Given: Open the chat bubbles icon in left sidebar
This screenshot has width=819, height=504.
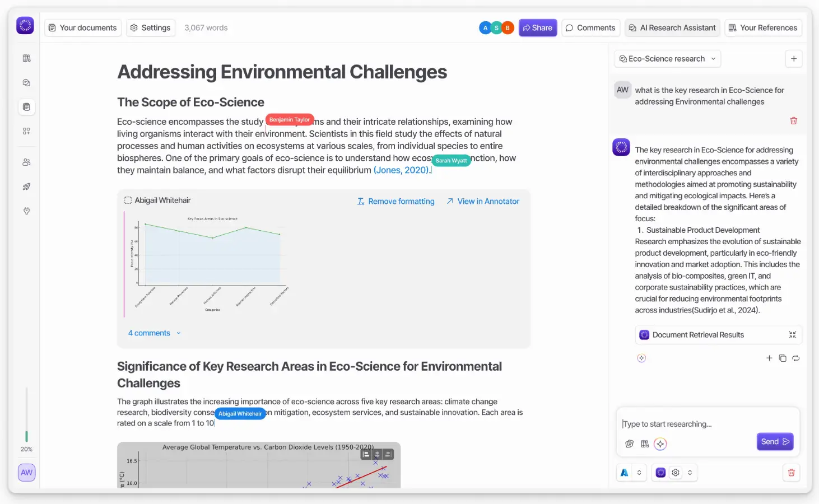Looking at the screenshot, I should (x=26, y=83).
